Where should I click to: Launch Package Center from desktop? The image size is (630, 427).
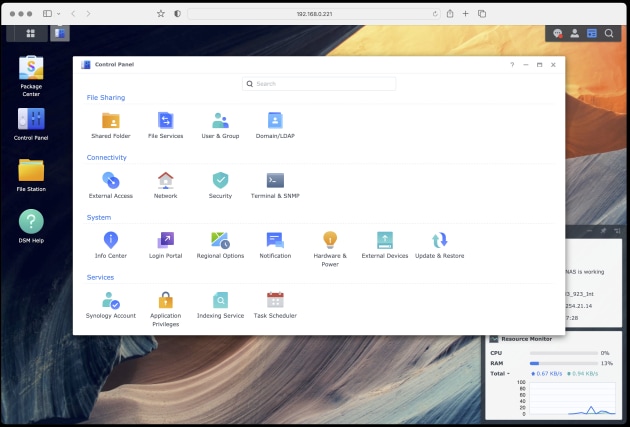(x=31, y=76)
